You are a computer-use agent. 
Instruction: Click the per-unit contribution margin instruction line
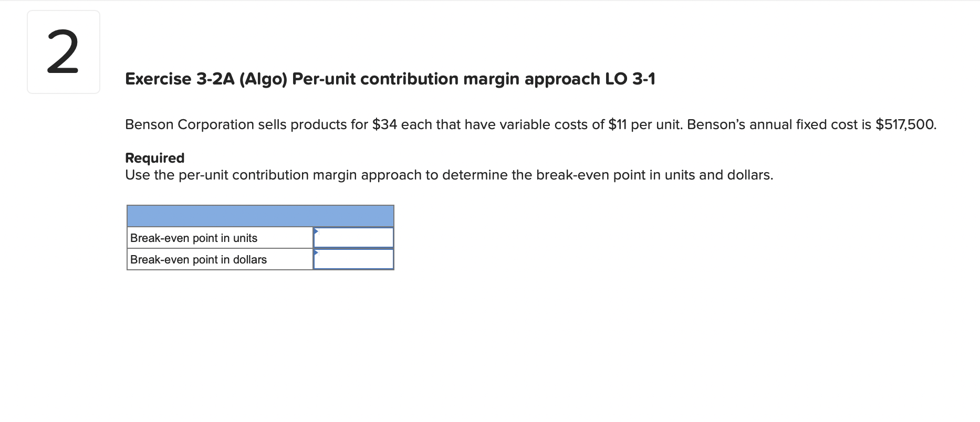click(449, 175)
